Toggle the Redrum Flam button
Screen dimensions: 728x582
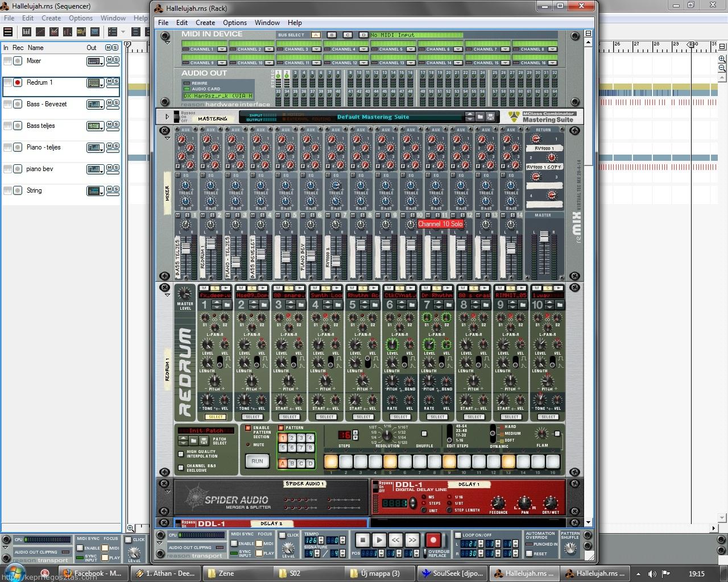point(557,434)
